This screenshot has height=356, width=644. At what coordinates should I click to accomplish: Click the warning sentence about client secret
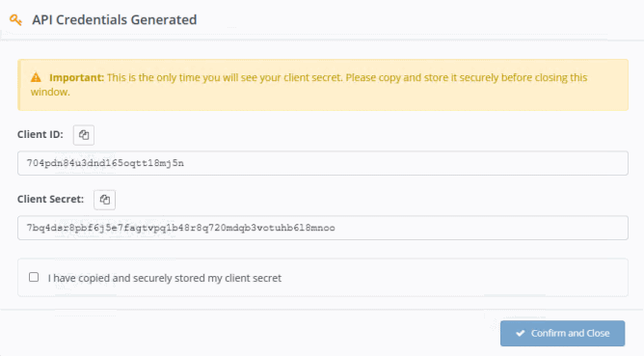pos(309,84)
